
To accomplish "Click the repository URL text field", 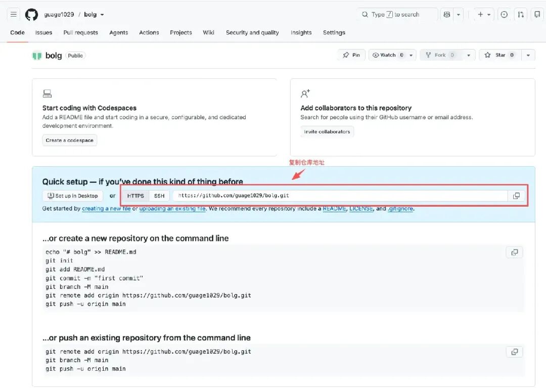I will click(340, 195).
